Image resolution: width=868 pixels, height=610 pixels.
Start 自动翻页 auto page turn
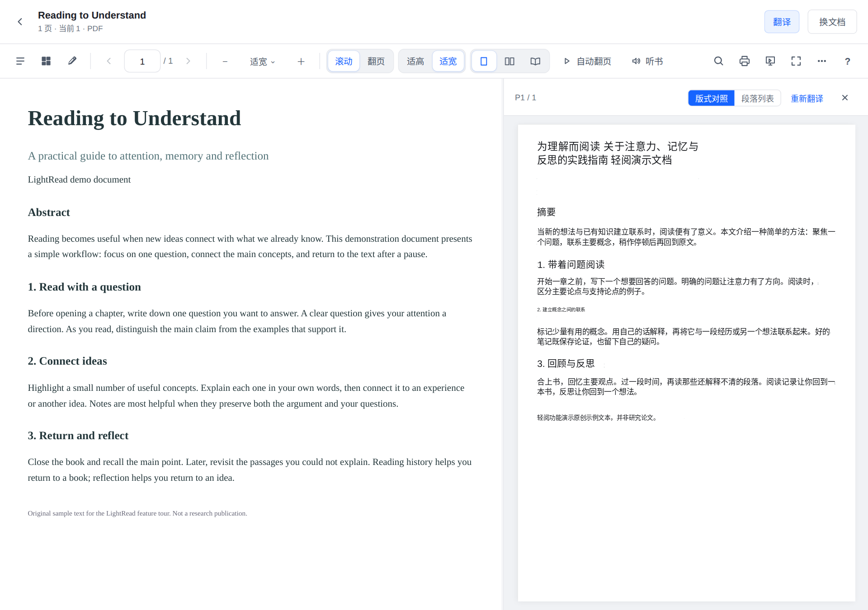pos(587,61)
